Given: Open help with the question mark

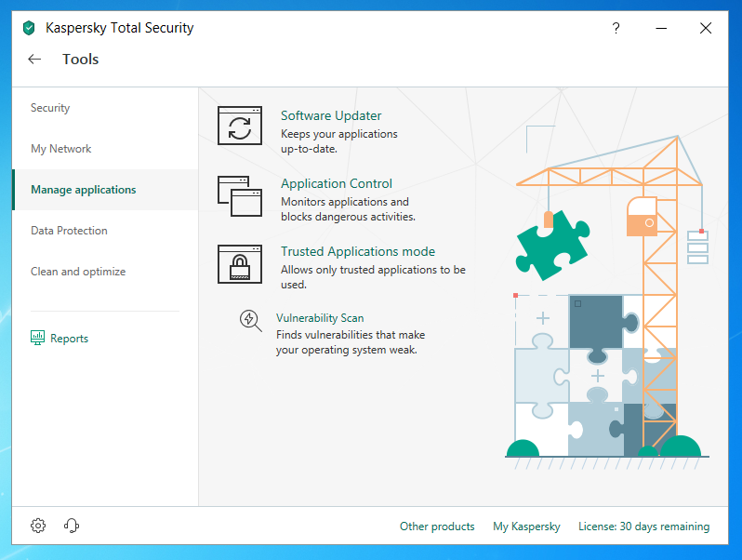Looking at the screenshot, I should click(616, 28).
